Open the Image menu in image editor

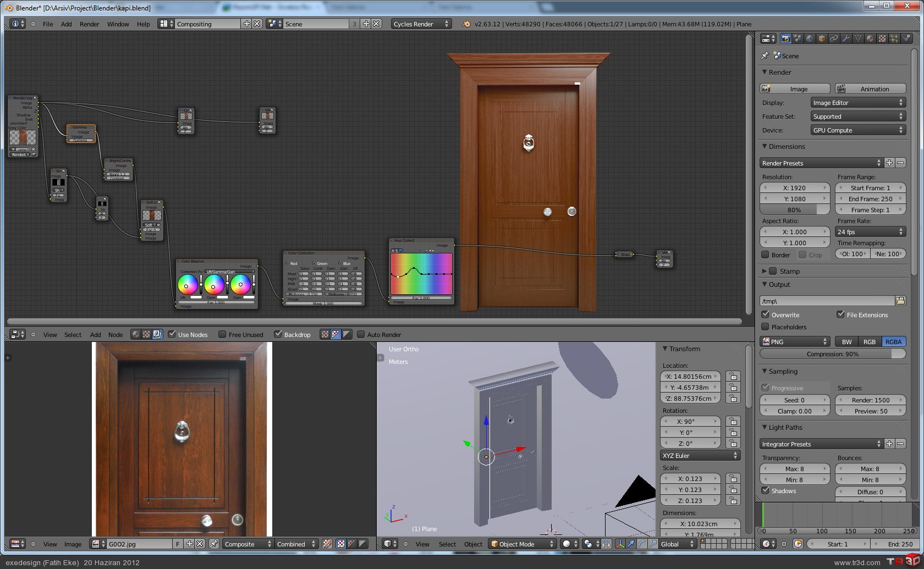tap(73, 544)
